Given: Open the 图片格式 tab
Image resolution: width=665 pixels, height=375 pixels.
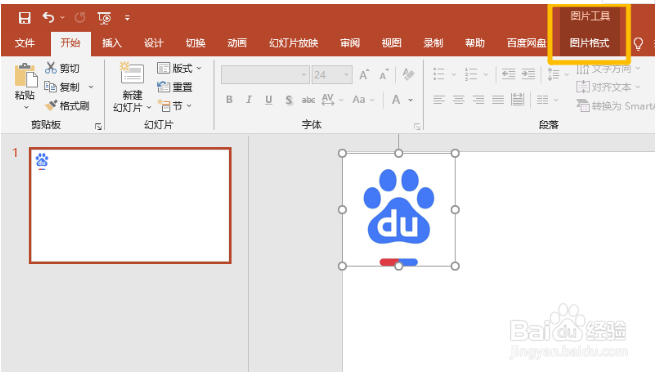Looking at the screenshot, I should (590, 43).
